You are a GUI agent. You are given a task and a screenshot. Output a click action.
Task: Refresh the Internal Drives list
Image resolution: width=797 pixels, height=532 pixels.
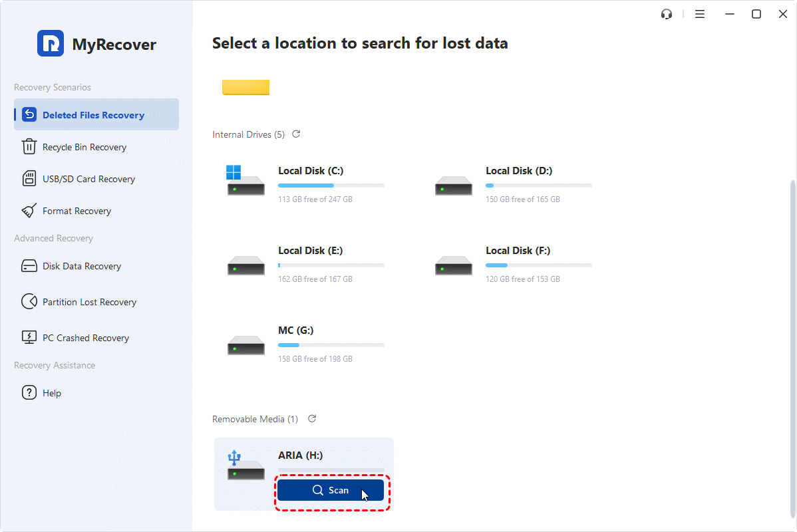[296, 134]
